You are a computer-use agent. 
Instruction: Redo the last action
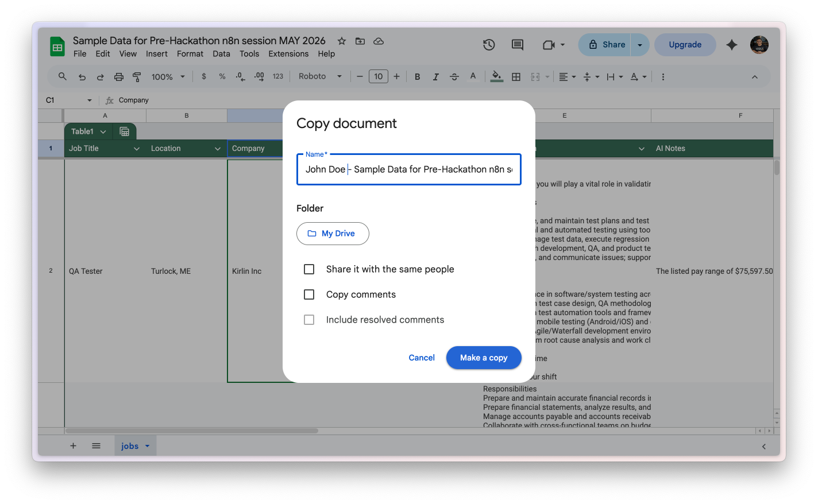(100, 77)
